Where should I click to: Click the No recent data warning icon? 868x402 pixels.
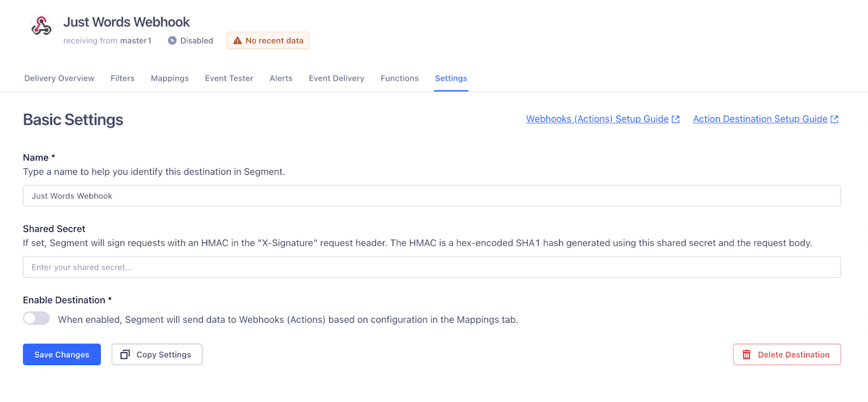[x=237, y=41]
